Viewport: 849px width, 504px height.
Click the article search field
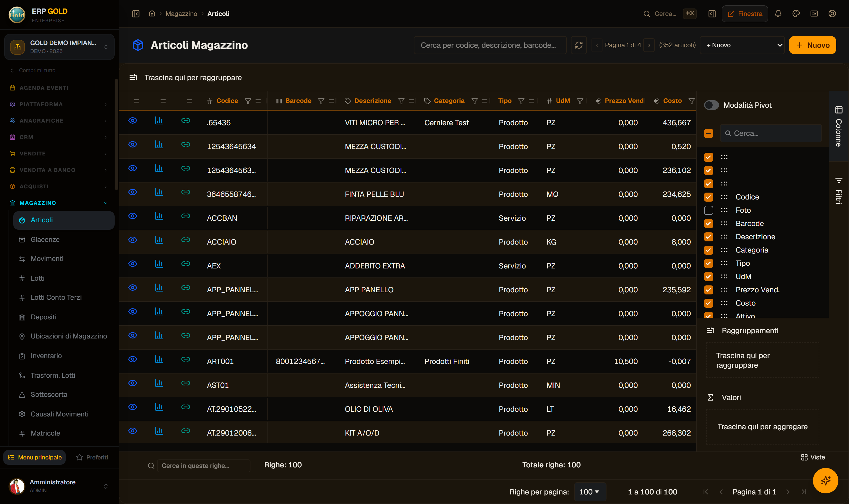[490, 45]
